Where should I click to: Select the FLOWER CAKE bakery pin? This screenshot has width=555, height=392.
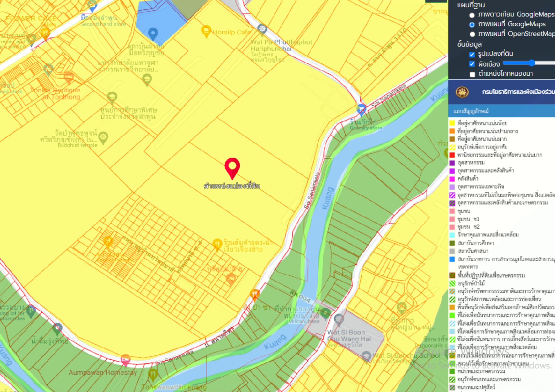click(x=45, y=34)
